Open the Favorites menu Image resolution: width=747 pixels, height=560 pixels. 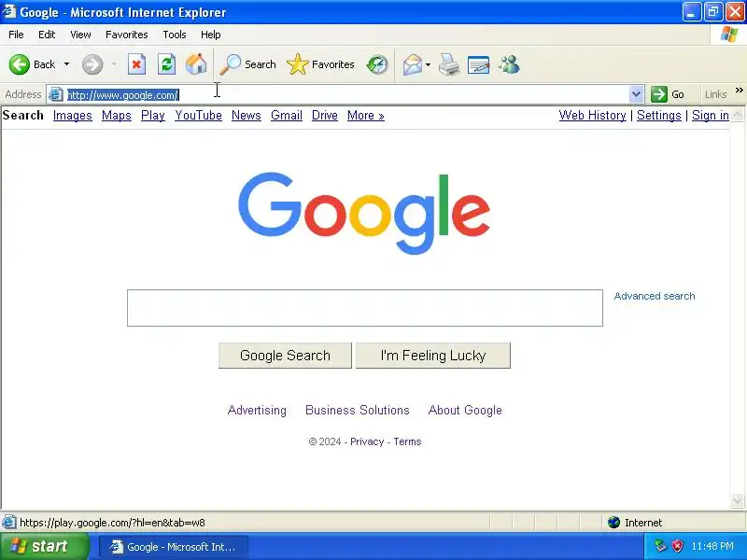(x=127, y=35)
